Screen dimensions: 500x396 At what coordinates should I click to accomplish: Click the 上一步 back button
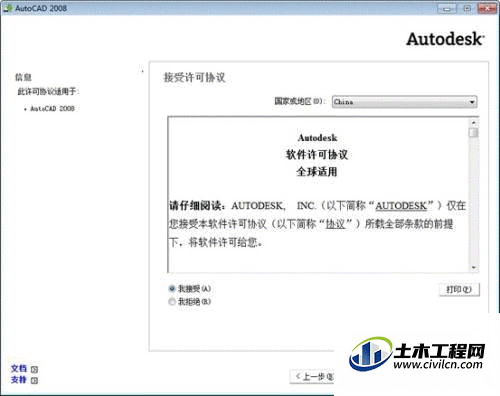(313, 377)
